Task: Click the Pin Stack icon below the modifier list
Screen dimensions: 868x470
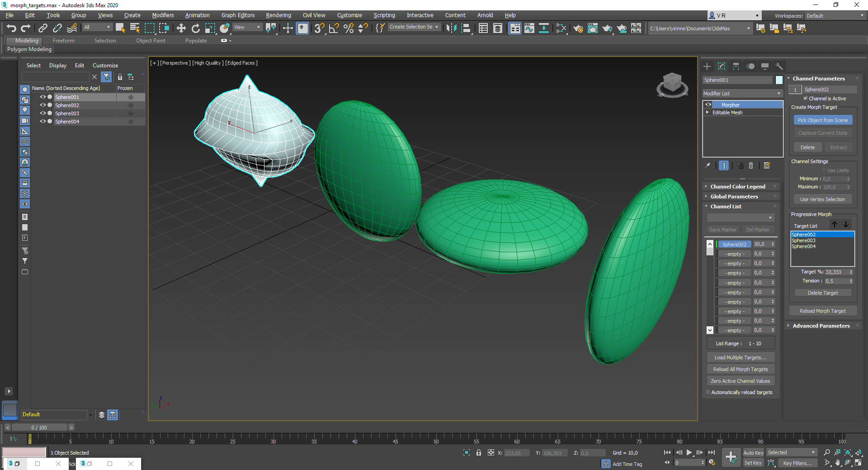Action: [708, 165]
